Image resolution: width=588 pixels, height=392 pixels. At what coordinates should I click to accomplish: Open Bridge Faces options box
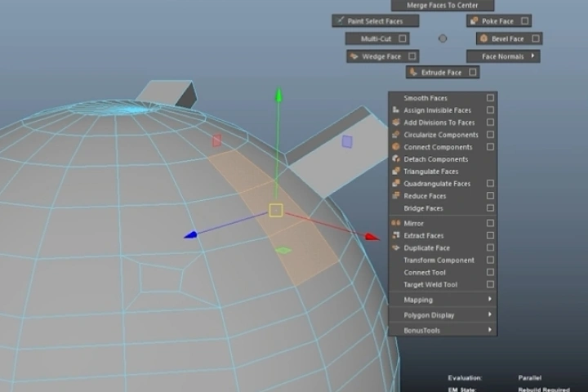pos(490,207)
